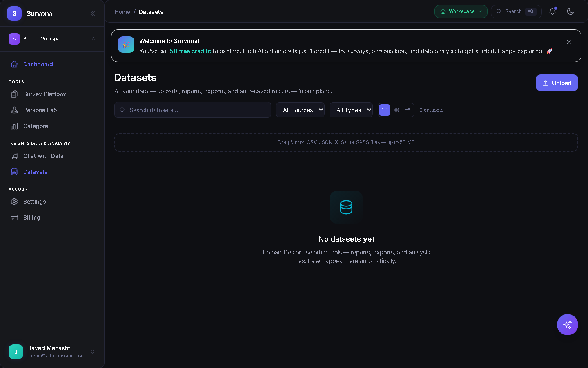Switch datasets to folder view
Screen dimensions: 588x368
click(x=407, y=110)
